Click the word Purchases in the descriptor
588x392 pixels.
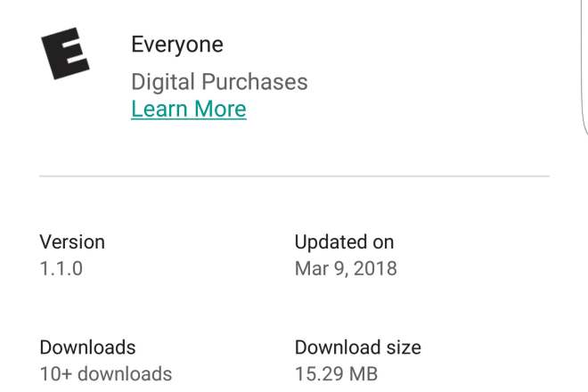click(x=255, y=81)
